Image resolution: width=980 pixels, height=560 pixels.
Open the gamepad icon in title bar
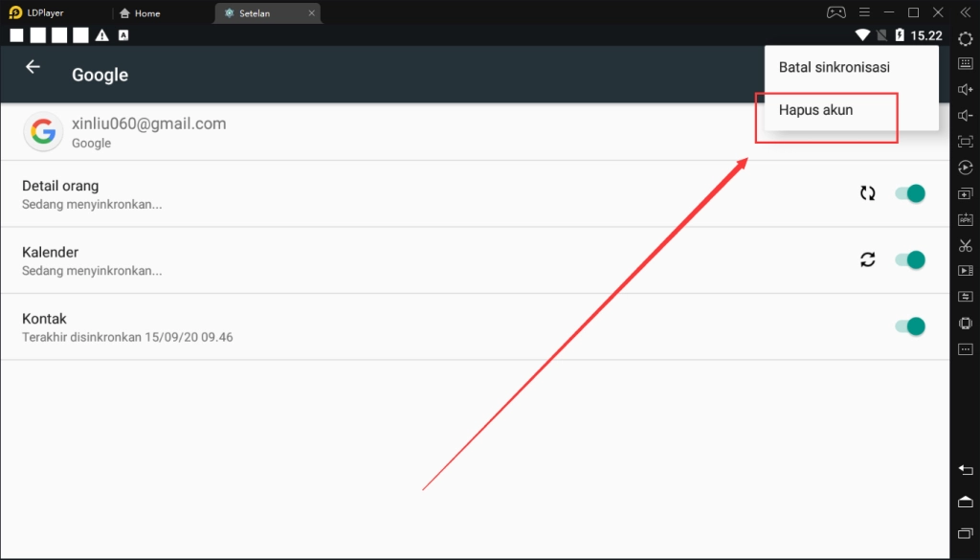coord(835,12)
